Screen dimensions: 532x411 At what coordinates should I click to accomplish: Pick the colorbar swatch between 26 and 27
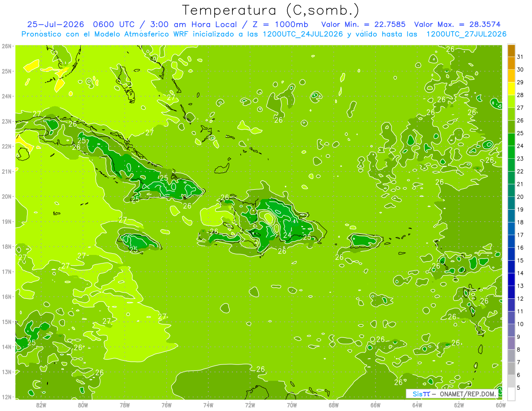[x=511, y=114]
